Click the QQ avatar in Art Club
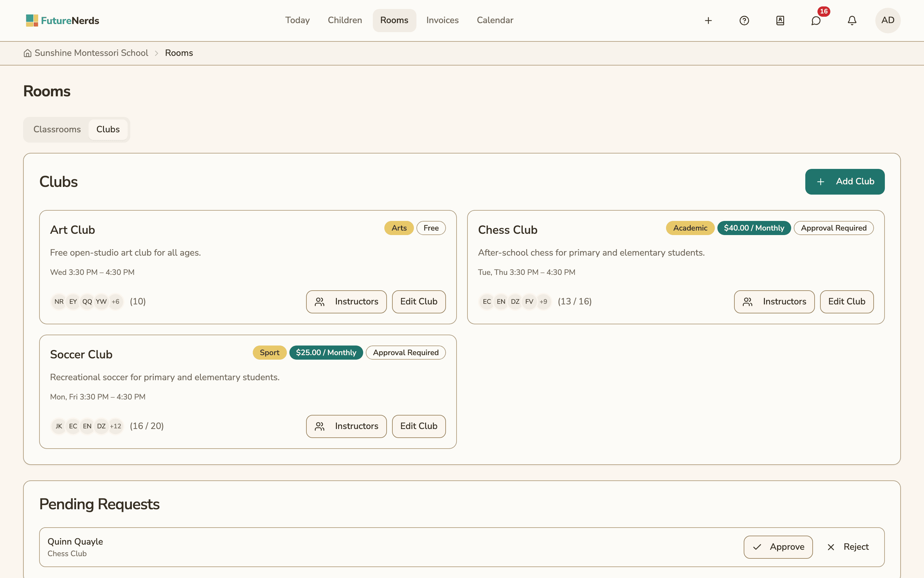924x578 pixels. point(87,302)
